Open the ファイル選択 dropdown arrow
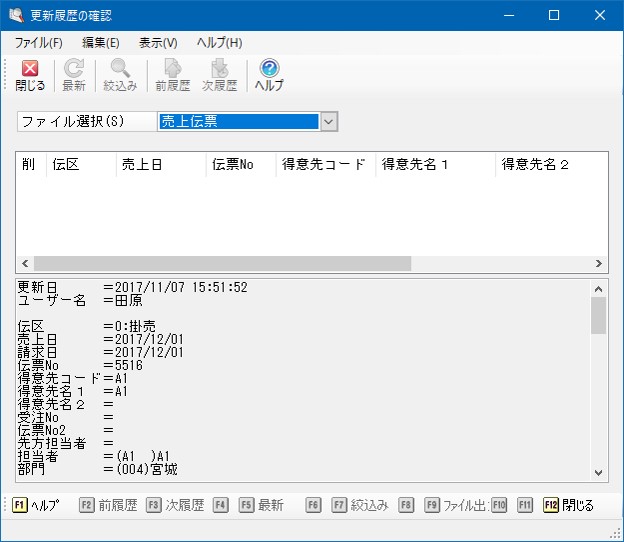The image size is (624, 542). click(329, 122)
